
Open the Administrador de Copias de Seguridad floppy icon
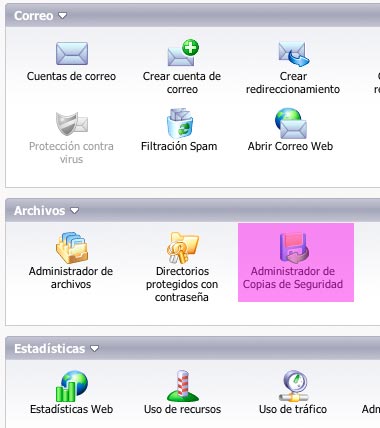pos(294,248)
